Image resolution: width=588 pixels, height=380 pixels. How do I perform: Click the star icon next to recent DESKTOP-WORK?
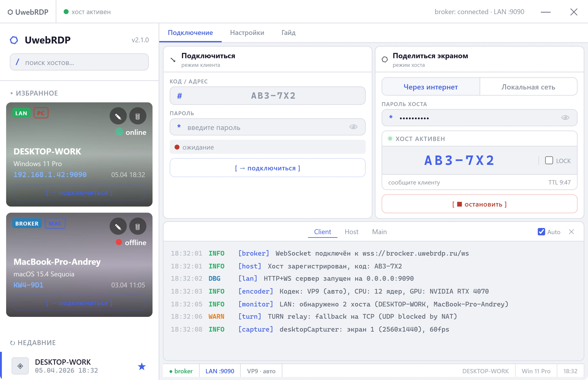pos(141,366)
